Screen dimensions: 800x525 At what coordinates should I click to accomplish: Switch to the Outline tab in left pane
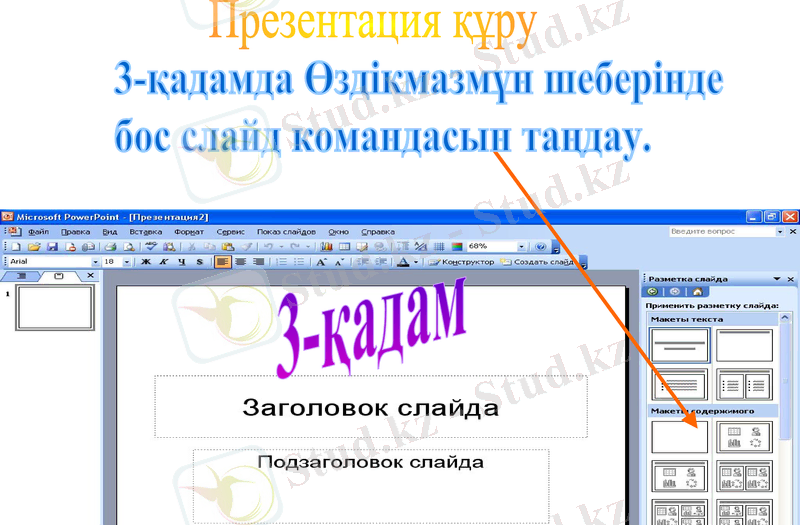[x=21, y=276]
